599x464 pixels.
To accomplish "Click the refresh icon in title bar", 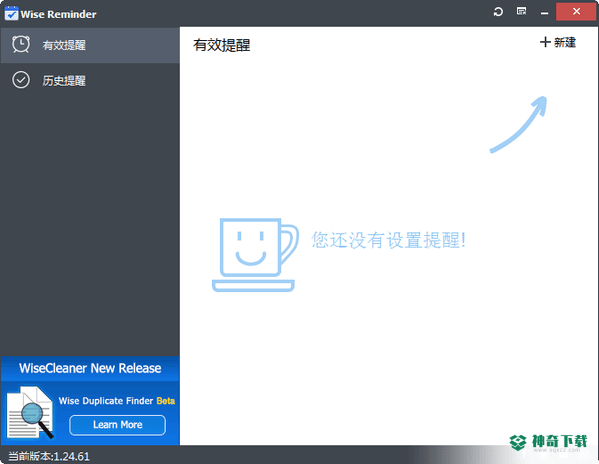I will 498,12.
